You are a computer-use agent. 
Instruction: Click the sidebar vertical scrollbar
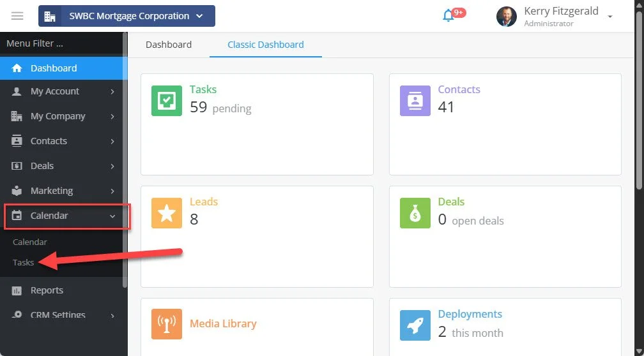(125, 160)
